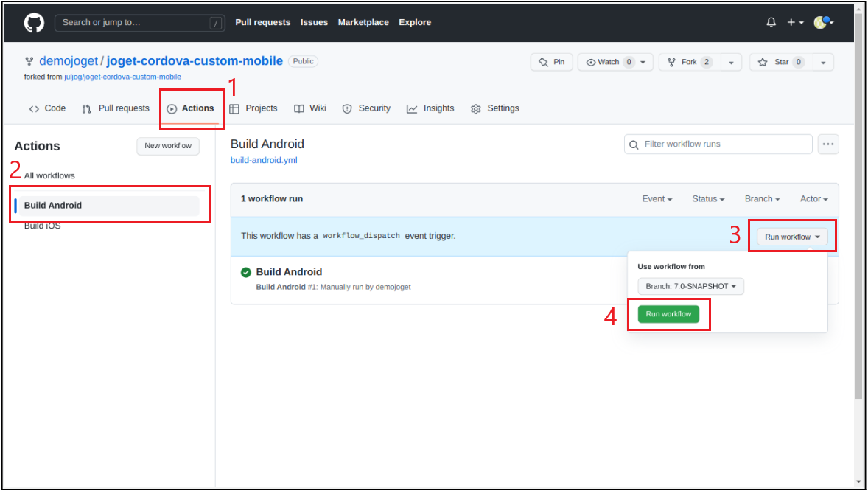Click the Security shield icon
The image size is (868, 491).
point(347,109)
